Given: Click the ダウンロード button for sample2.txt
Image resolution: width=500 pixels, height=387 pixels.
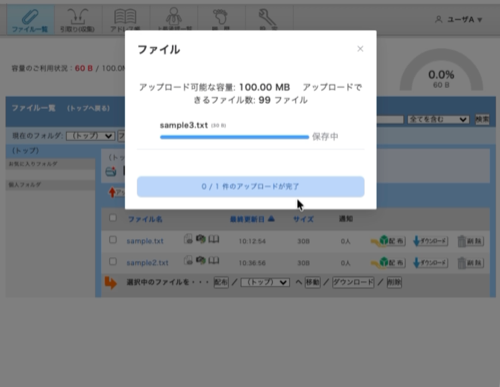Looking at the screenshot, I should point(430,263).
